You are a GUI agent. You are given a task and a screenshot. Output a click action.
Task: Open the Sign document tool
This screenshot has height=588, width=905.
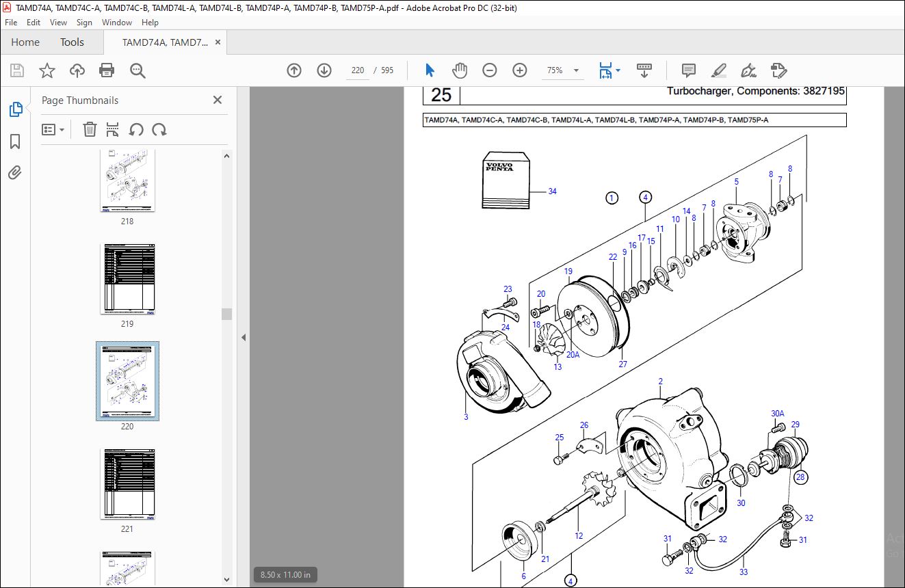coord(749,70)
